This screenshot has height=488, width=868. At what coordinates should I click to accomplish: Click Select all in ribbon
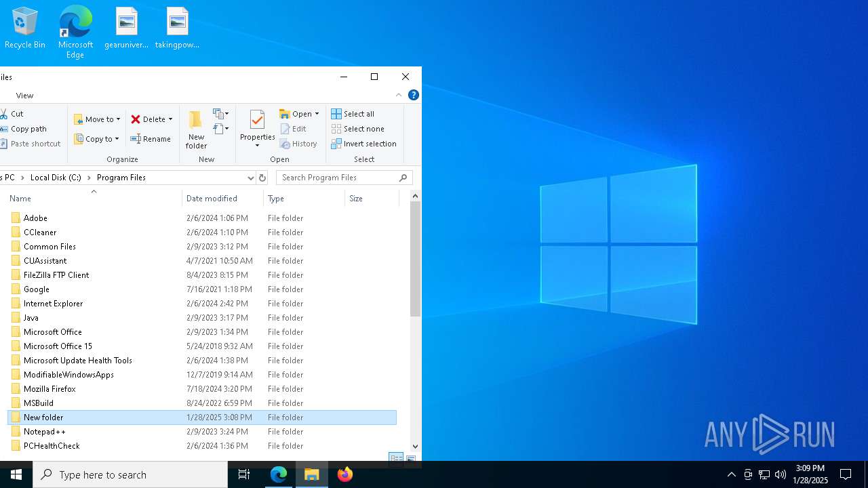coord(353,114)
